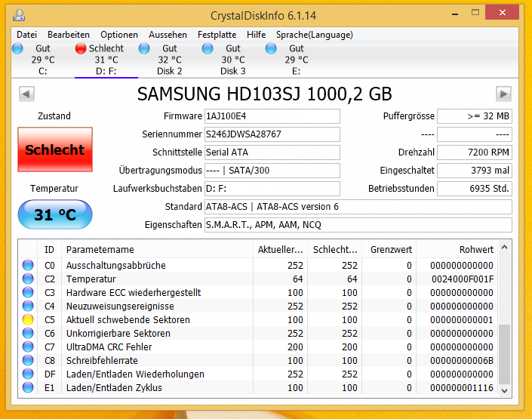Click the status icon of Unkorrigierbare Sektoren row

tap(28, 333)
